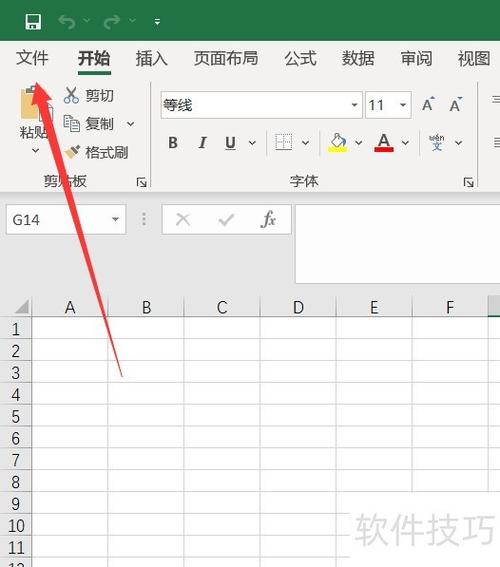This screenshot has width=500, height=567.
Task: Click the Cancel X formula button
Action: pos(183,219)
